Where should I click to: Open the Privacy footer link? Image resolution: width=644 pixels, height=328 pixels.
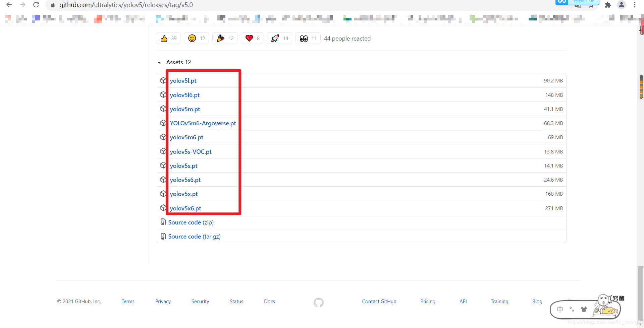point(163,302)
